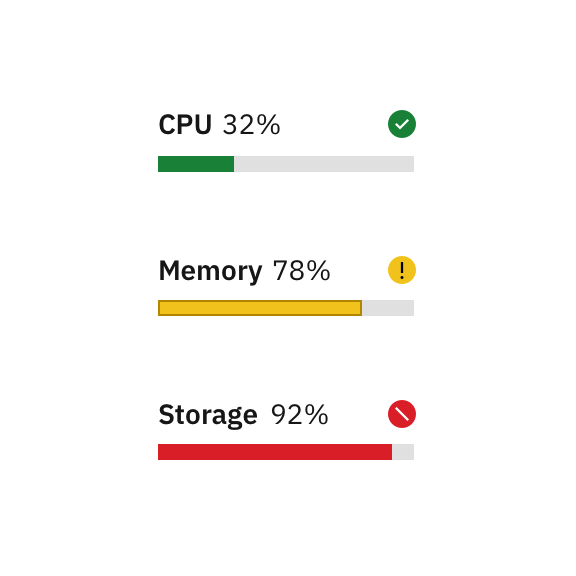Screen dimensions: 576x576
Task: Click the letter S in Storage
Action: click(168, 415)
